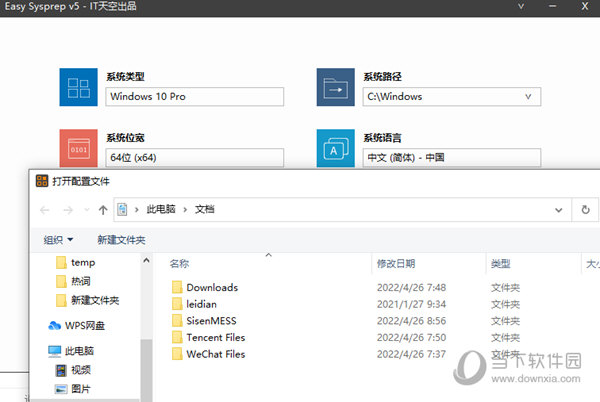Click the sidebar vertical scrollbar thumb
The height and width of the screenshot is (402, 600).
click(146, 369)
